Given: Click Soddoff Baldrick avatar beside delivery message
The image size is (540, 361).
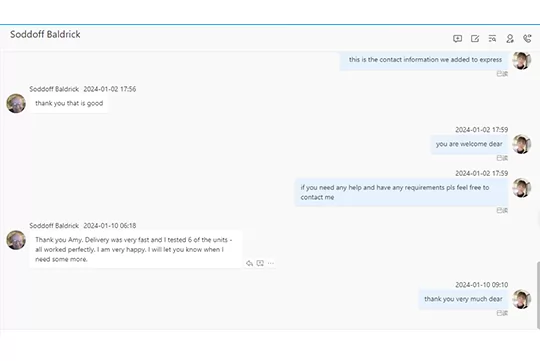Looking at the screenshot, I should point(16,240).
